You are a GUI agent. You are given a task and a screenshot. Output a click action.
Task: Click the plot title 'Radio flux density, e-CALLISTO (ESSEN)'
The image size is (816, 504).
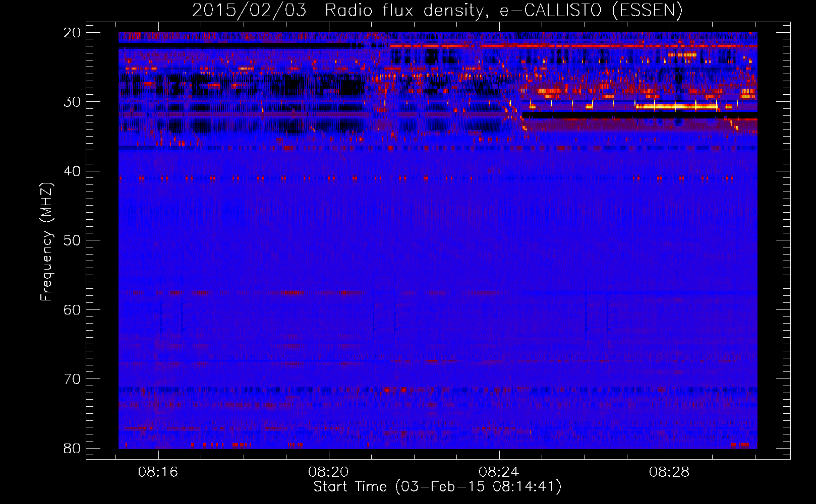503,11
